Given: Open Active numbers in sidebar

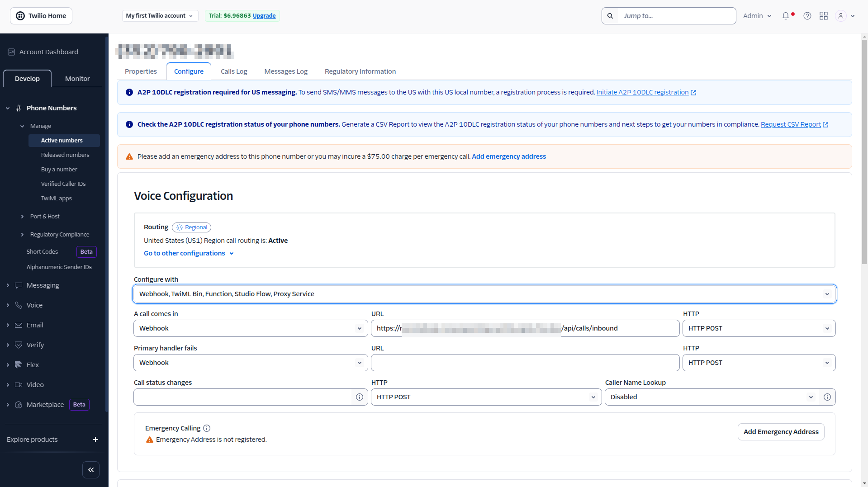Looking at the screenshot, I should (x=64, y=141).
